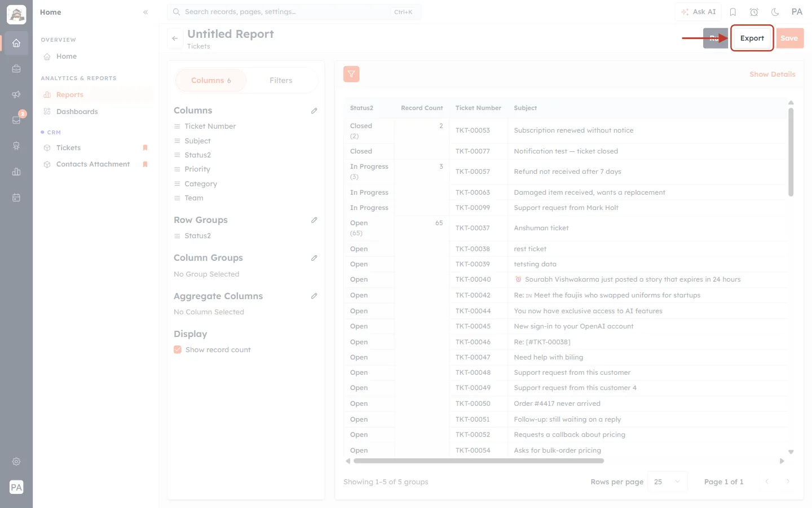This screenshot has height=508, width=812.
Task: Edit Row Groups using its pencil icon
Action: point(314,220)
